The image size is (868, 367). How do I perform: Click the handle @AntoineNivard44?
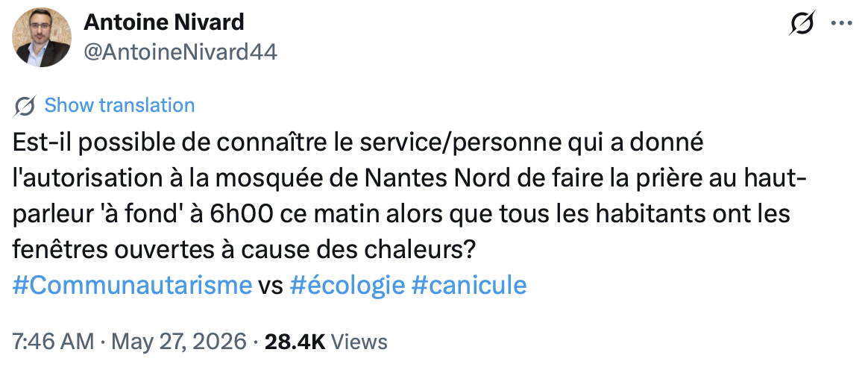point(180,52)
